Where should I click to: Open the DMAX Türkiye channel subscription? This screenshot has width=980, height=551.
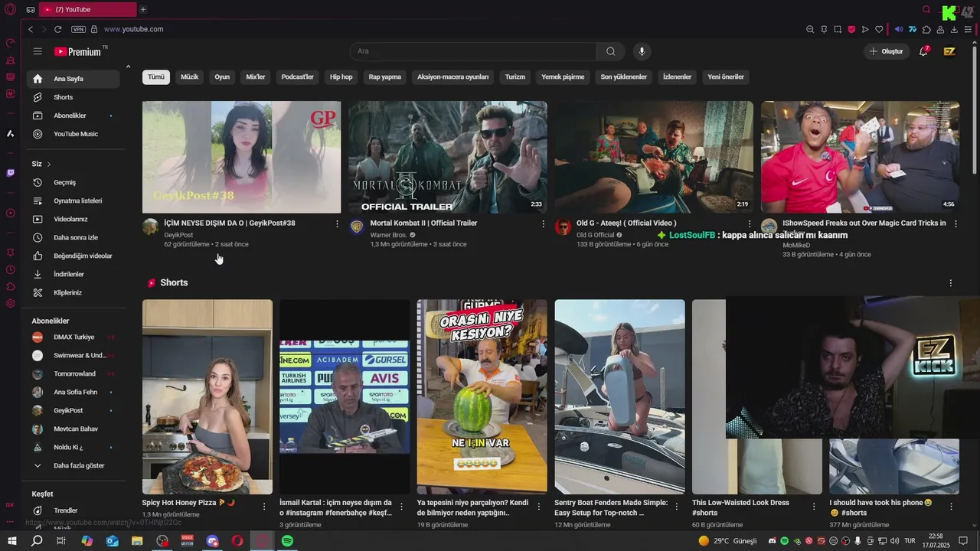point(73,337)
